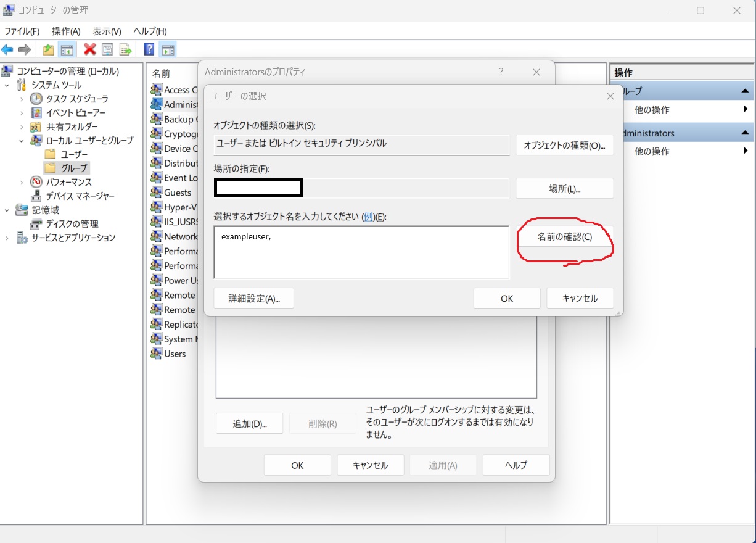
Task: Select the Guests group icon in list
Action: (157, 193)
